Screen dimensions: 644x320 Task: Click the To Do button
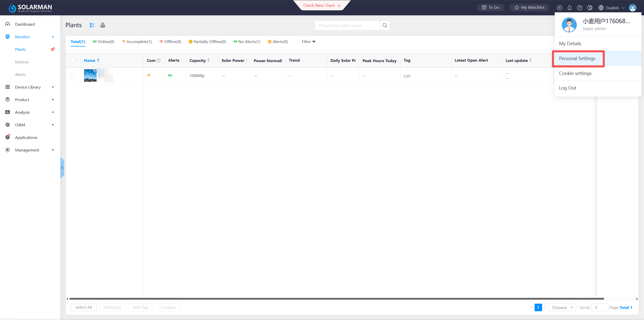pyautogui.click(x=491, y=8)
